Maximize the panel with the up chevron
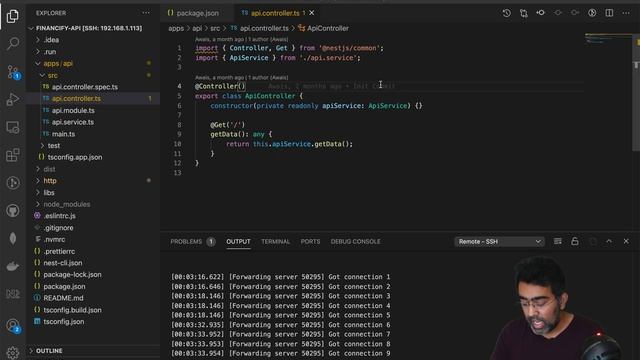Image resolution: width=640 pixels, height=360 pixels. click(609, 241)
